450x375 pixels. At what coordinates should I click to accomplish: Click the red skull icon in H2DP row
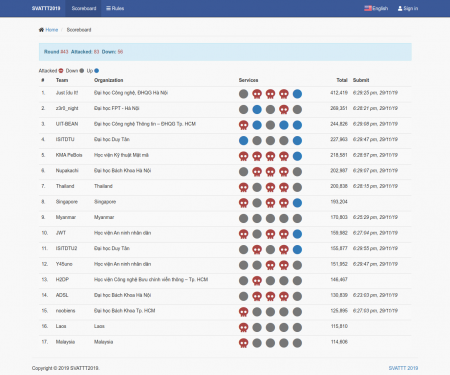tap(257, 281)
